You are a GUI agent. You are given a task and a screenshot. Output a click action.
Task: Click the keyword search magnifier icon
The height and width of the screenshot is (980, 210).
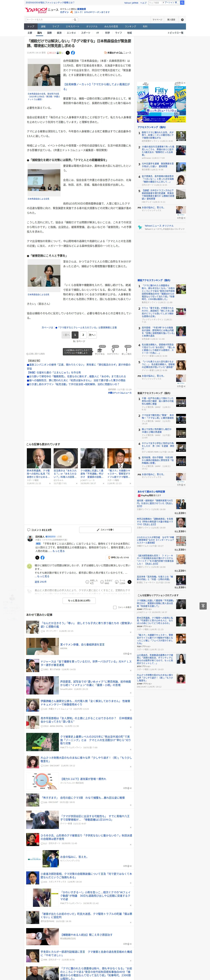(75, 20)
